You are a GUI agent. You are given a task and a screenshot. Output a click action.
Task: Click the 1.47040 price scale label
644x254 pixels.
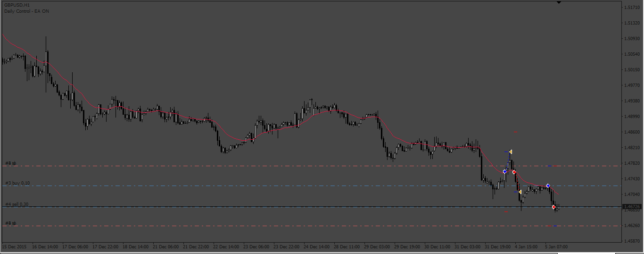click(632, 195)
